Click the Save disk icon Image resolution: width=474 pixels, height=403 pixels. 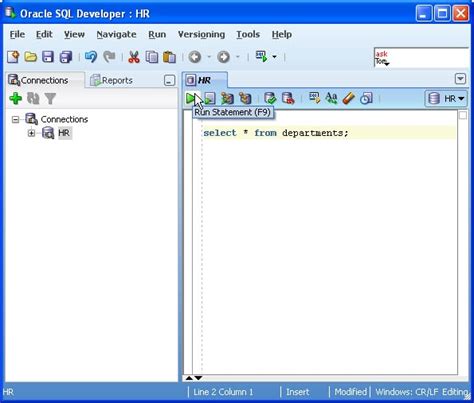click(x=48, y=57)
